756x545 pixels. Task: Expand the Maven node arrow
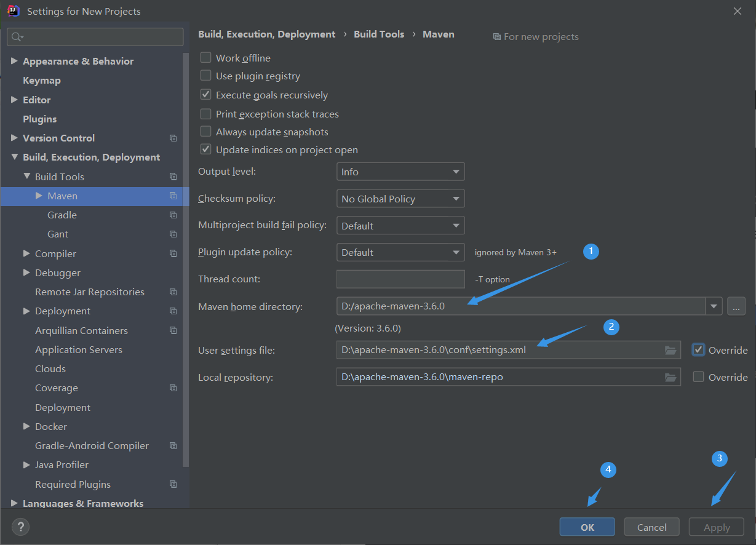coord(39,196)
